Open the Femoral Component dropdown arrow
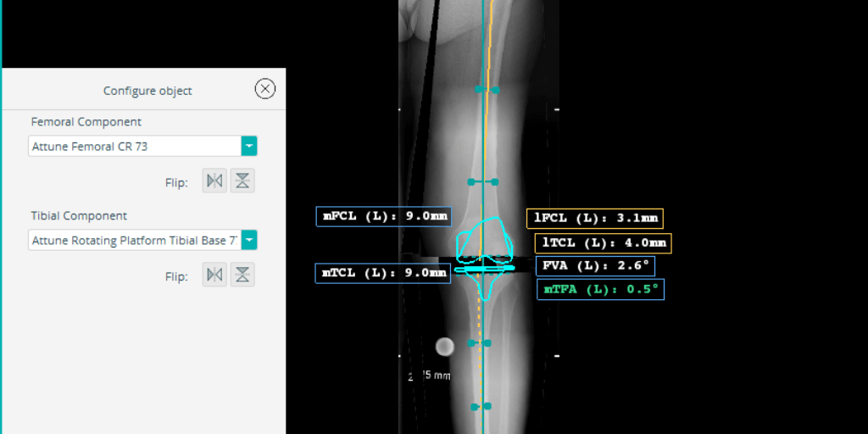 249,147
